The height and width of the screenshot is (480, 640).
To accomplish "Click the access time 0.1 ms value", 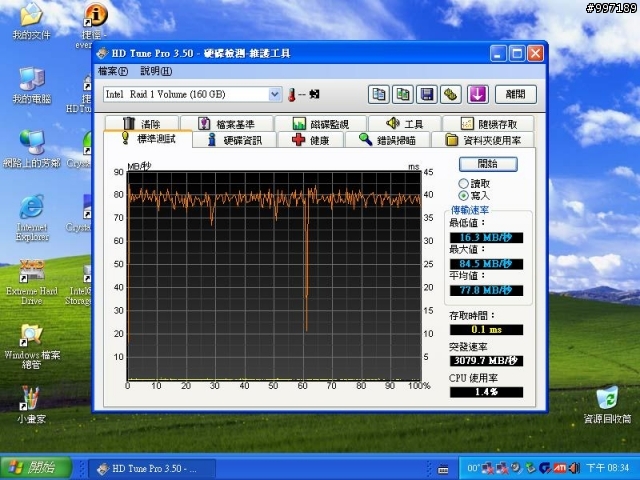I will (486, 329).
